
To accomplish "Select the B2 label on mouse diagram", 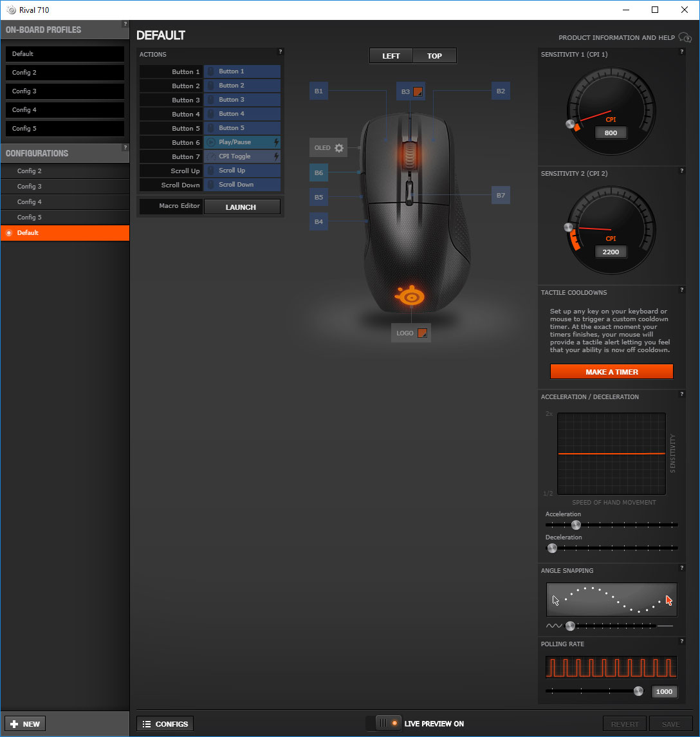I will pyautogui.click(x=501, y=91).
